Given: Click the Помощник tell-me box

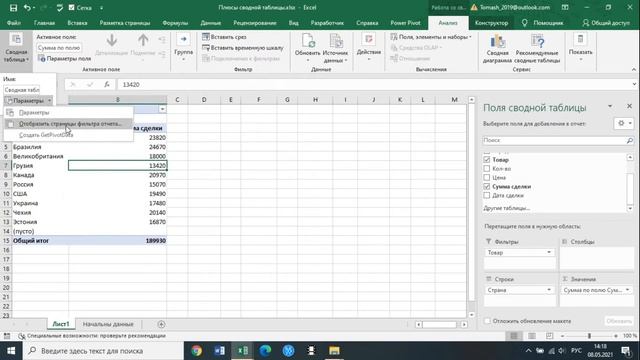Looking at the screenshot, I should [x=543, y=23].
